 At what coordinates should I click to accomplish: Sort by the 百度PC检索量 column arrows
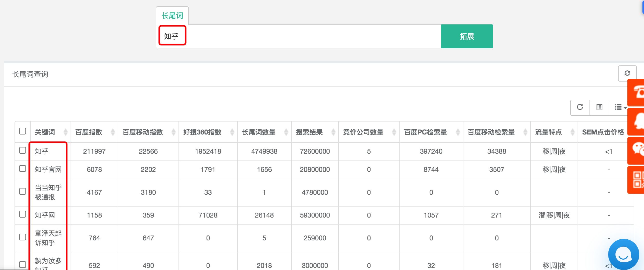pos(458,132)
